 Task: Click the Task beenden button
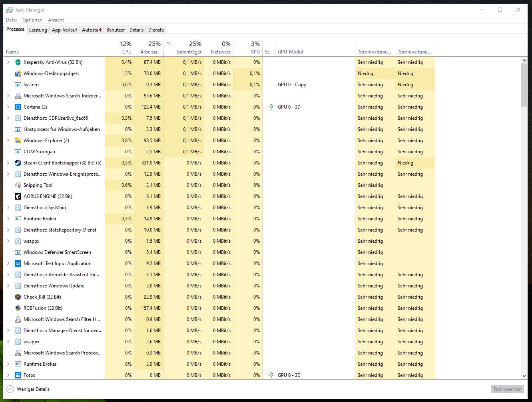click(507, 389)
